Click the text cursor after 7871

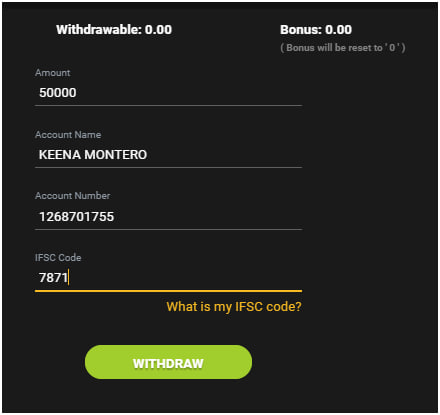point(68,277)
